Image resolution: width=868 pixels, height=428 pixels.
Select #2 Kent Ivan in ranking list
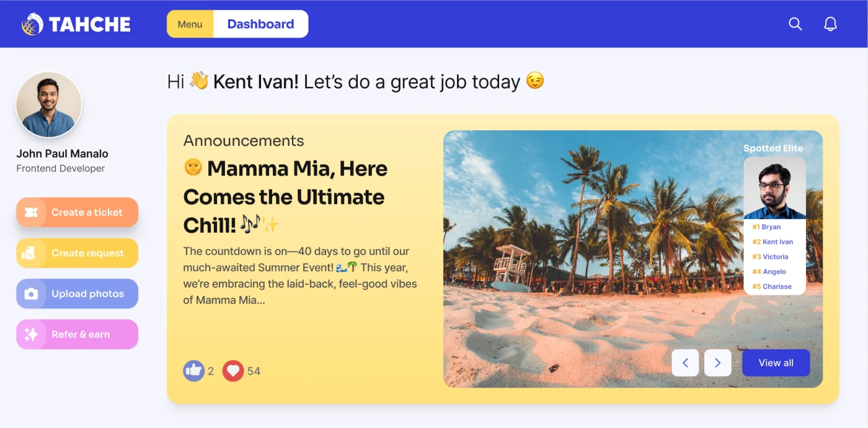coord(773,242)
